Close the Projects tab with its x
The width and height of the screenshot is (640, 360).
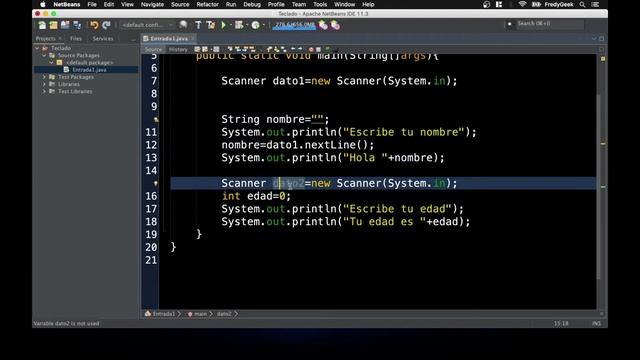tap(60, 38)
